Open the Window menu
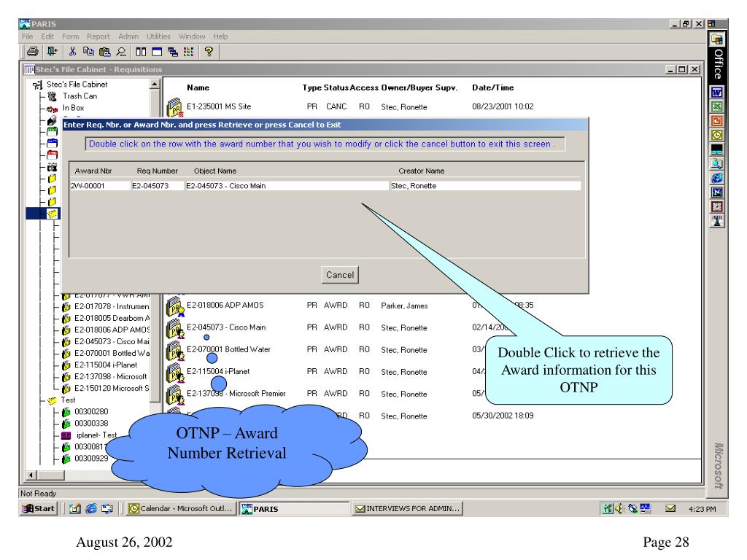Viewport: 747px width, 560px height. coord(192,36)
